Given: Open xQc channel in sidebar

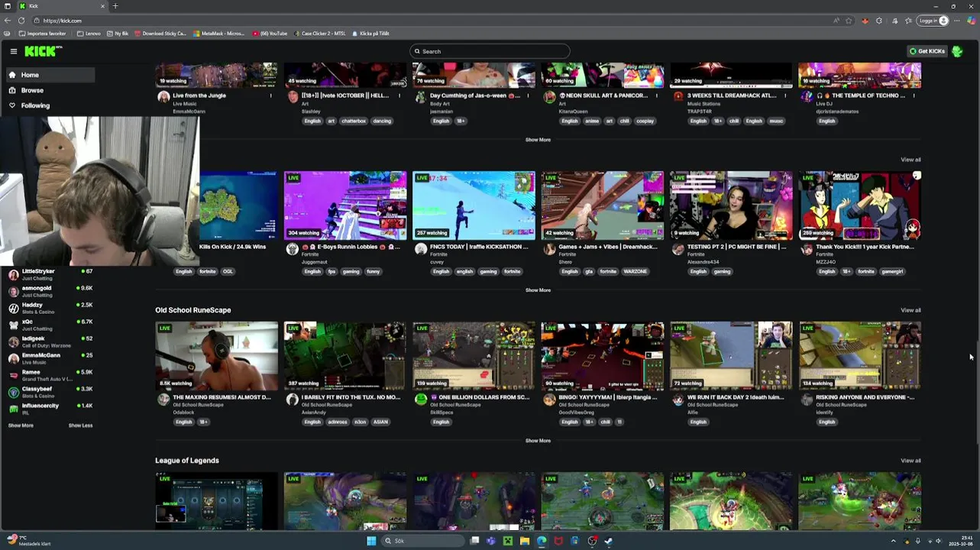Looking at the screenshot, I should [50, 325].
